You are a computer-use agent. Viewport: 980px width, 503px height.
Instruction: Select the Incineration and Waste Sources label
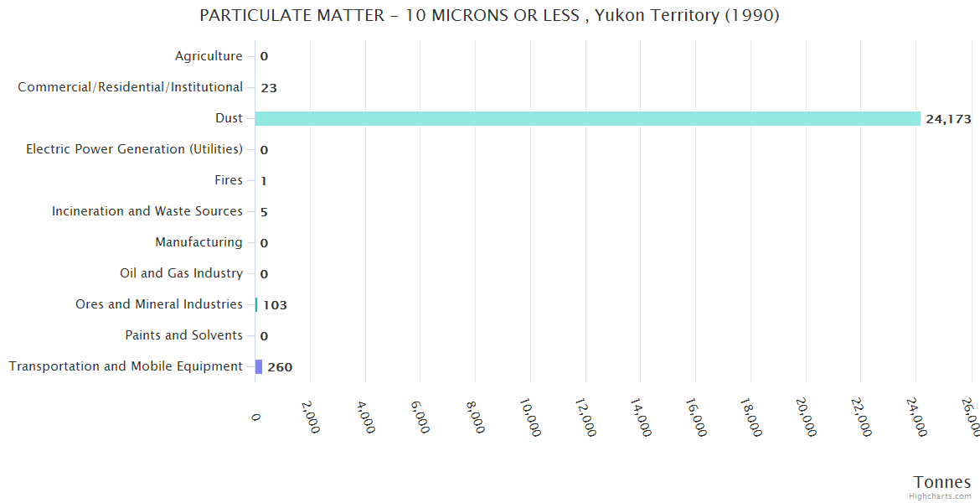pyautogui.click(x=147, y=211)
